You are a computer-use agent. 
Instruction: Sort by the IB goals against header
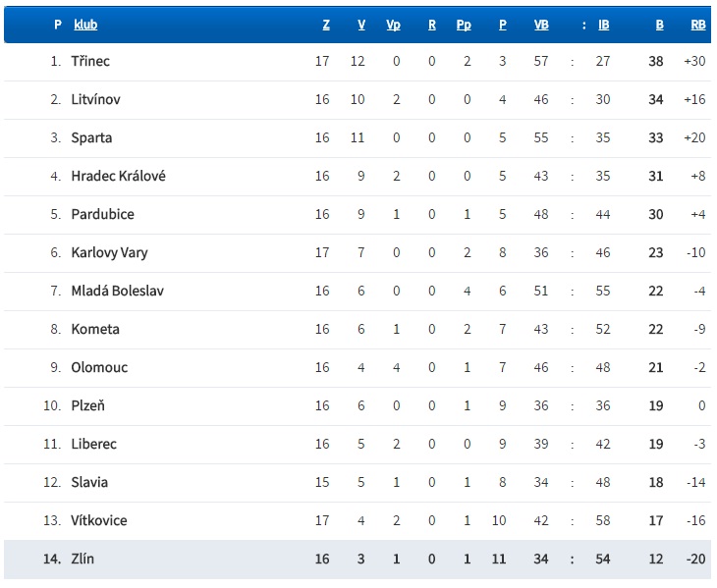(x=604, y=25)
